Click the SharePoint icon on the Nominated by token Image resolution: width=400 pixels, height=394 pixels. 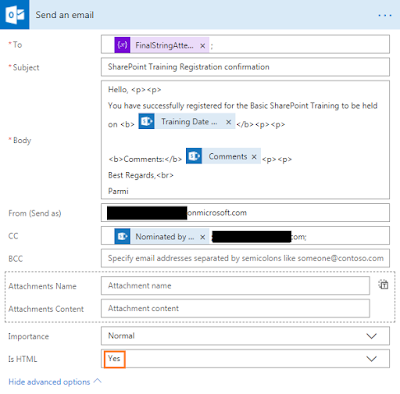pos(122,236)
